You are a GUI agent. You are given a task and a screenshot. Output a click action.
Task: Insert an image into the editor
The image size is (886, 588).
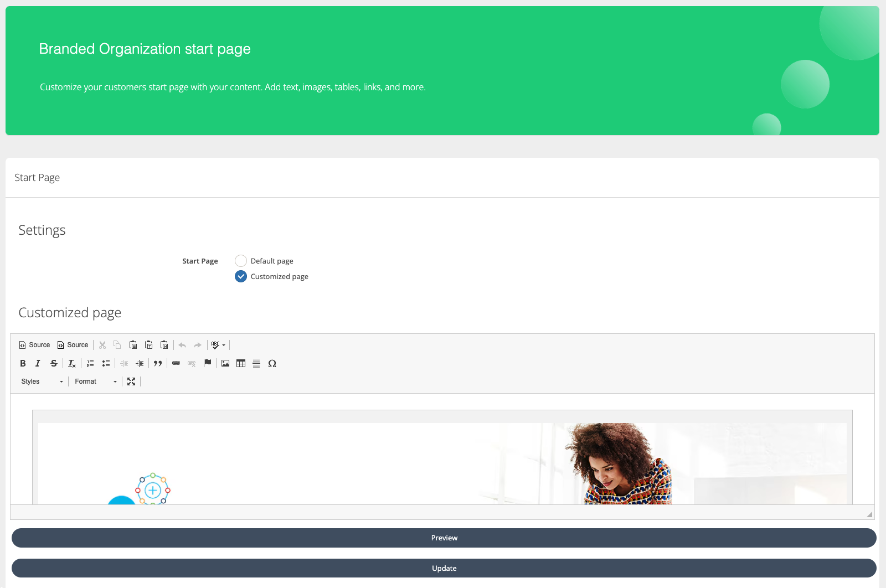pos(225,364)
